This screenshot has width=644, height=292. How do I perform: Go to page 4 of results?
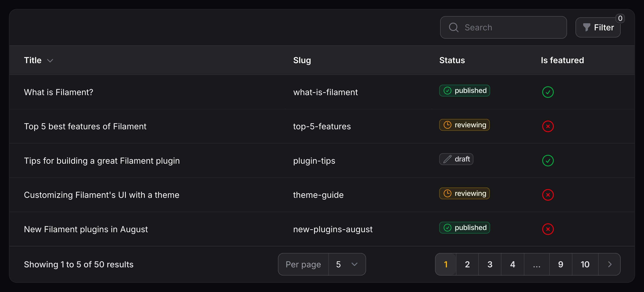(x=512, y=264)
